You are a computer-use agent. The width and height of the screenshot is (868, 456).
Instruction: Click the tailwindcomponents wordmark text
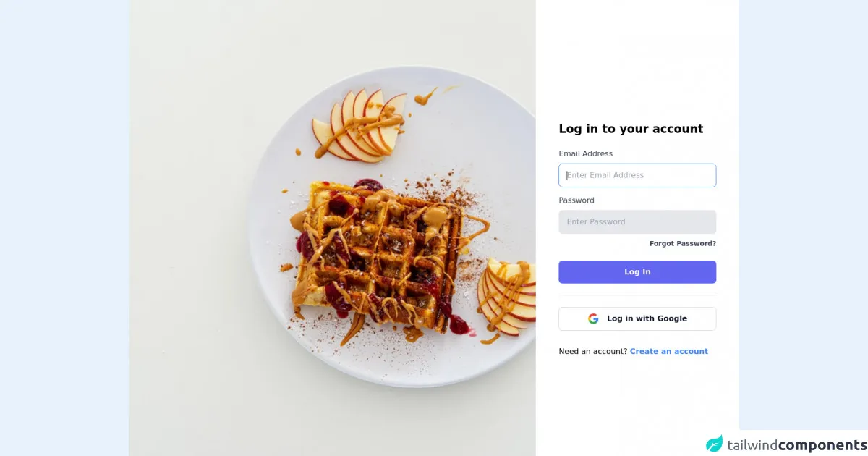tap(796, 444)
